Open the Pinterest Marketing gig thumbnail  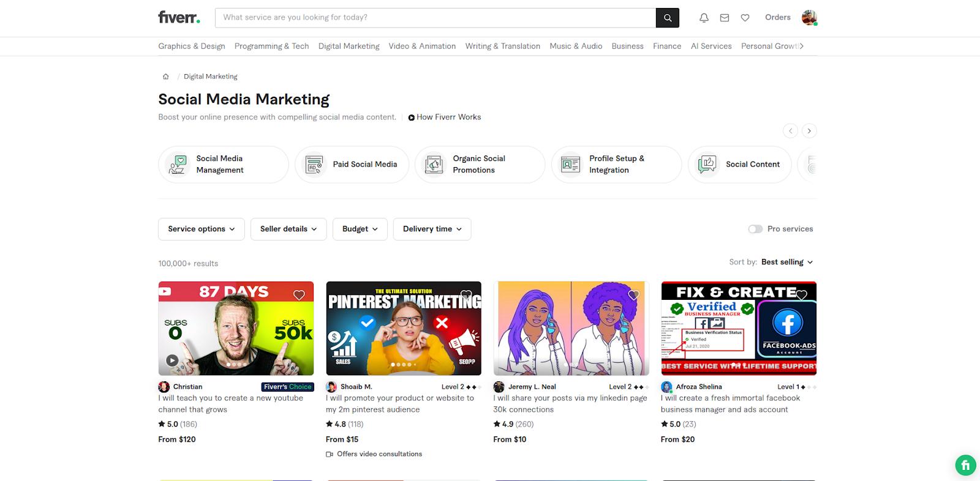point(404,329)
